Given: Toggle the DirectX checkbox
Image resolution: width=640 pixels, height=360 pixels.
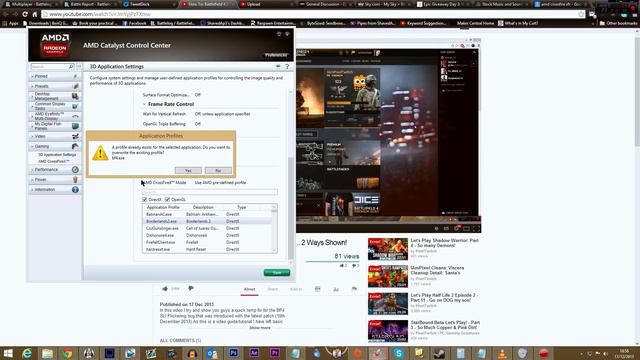Looking at the screenshot, I should pyautogui.click(x=144, y=200).
